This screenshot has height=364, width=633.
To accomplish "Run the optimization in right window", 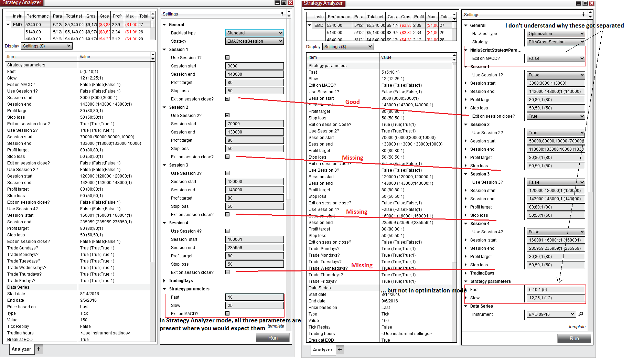I will 574,339.
